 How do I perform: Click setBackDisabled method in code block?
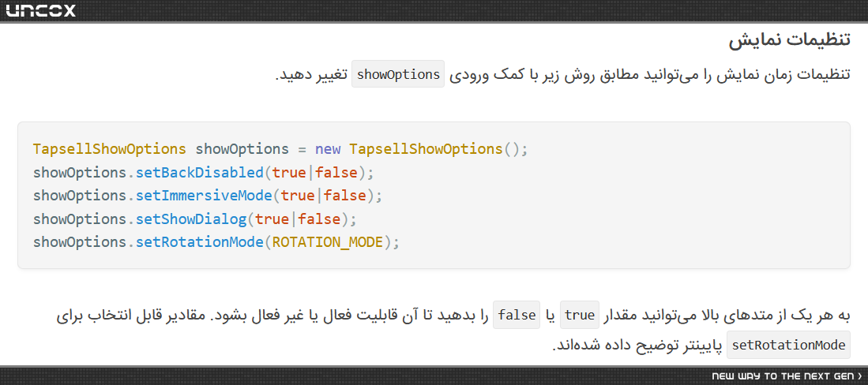(x=199, y=173)
